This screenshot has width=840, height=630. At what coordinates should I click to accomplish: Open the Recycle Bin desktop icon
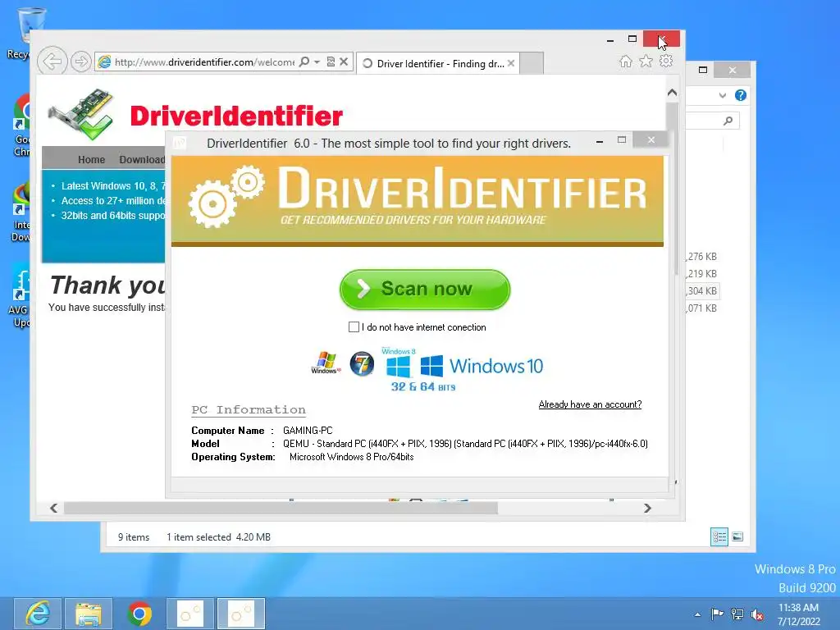pos(25,32)
